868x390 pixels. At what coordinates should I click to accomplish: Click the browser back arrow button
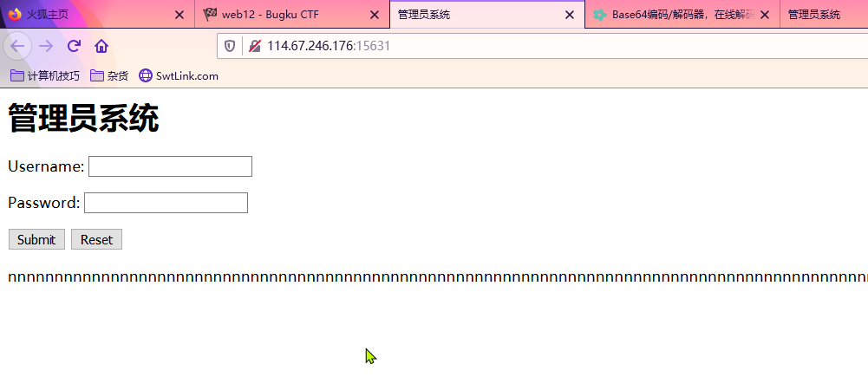tap(17, 46)
